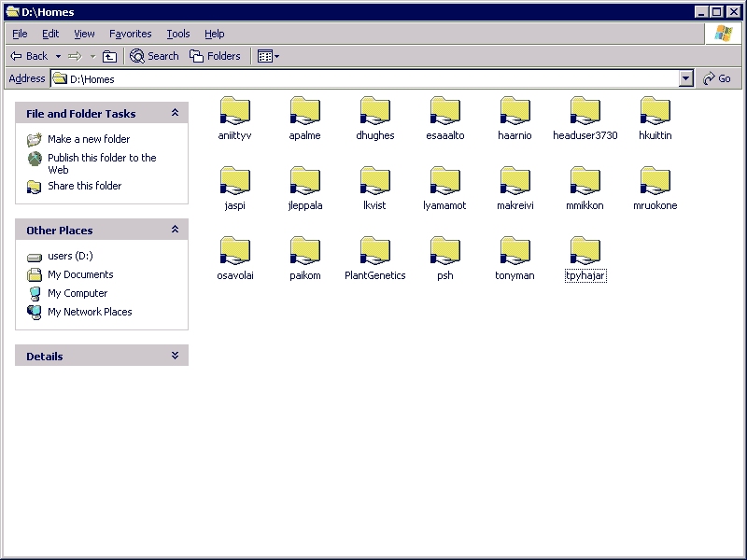Open the Views dropdown in toolbar
The height and width of the screenshot is (560, 747).
(x=268, y=56)
